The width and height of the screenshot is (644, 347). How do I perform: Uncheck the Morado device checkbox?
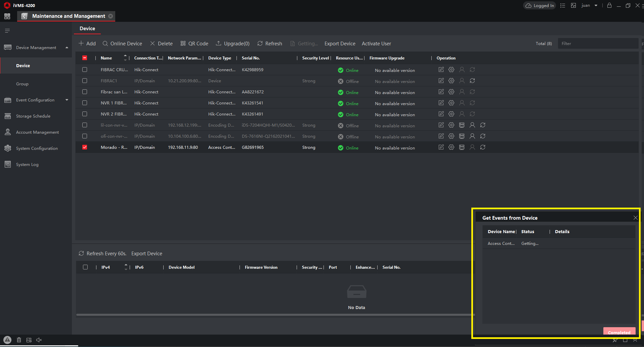coord(85,147)
